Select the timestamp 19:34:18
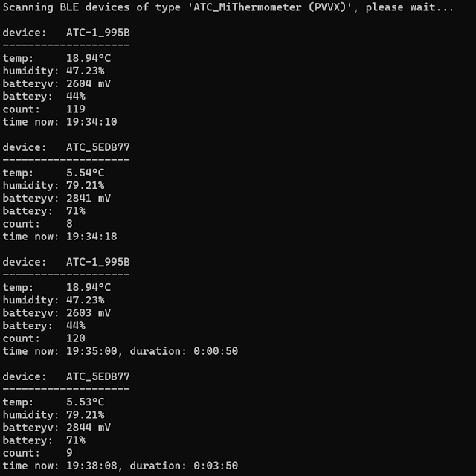This screenshot has width=476, height=476. (x=91, y=236)
